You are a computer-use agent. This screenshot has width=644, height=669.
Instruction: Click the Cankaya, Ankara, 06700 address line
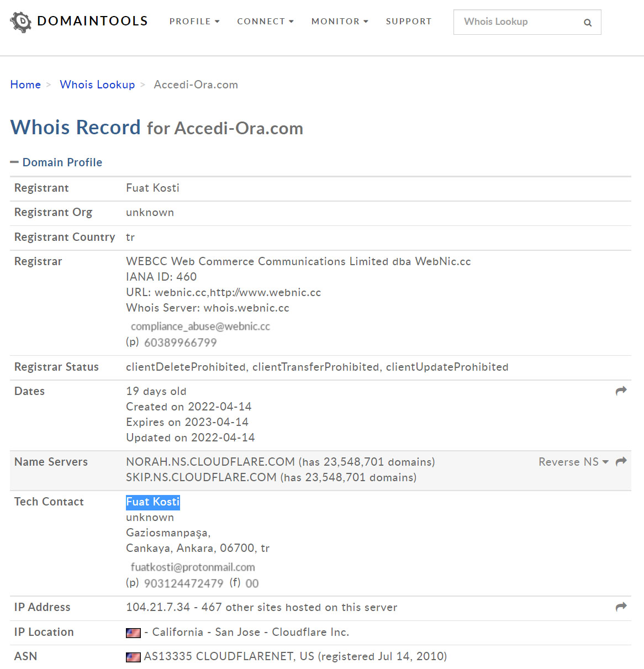tap(198, 548)
